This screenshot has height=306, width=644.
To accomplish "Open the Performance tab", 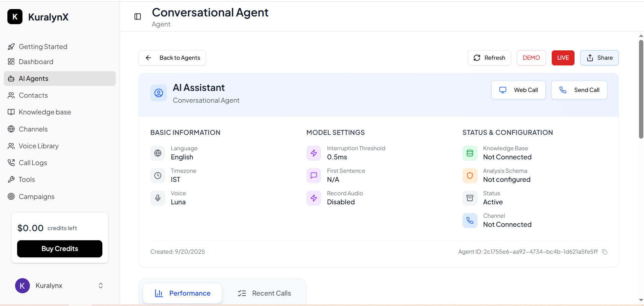I will (182, 293).
